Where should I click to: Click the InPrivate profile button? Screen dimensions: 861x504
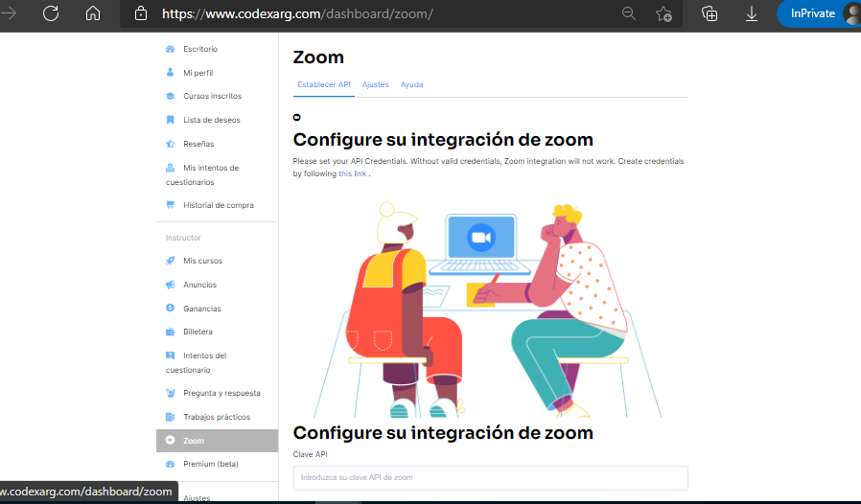[x=818, y=13]
